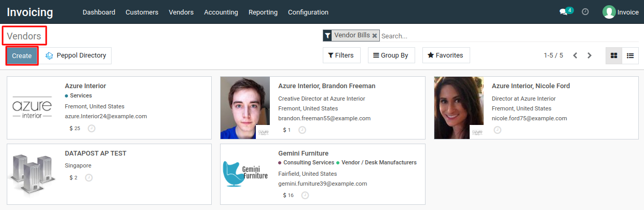Click the Invoicing app title
Screen dimensions: 644x210
coord(30,12)
